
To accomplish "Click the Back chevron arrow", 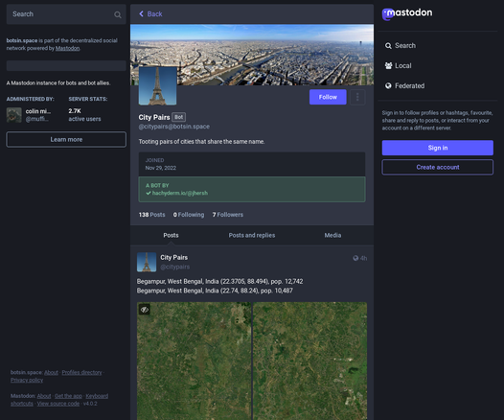I will [x=141, y=13].
